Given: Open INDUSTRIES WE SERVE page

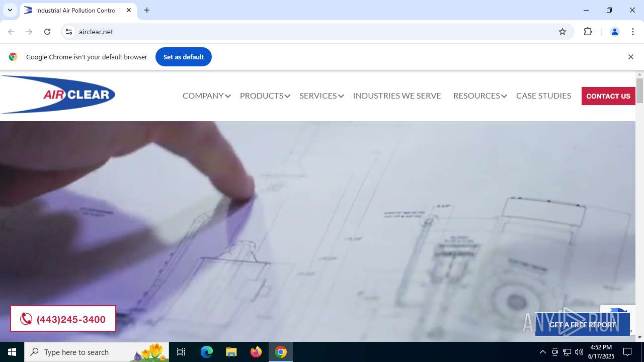Looking at the screenshot, I should pos(397,96).
